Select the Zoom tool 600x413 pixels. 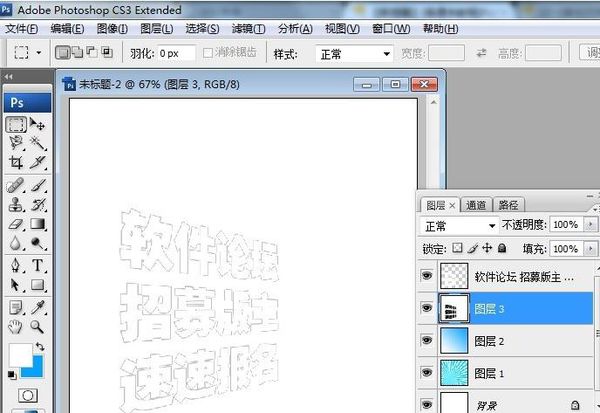[x=38, y=326]
